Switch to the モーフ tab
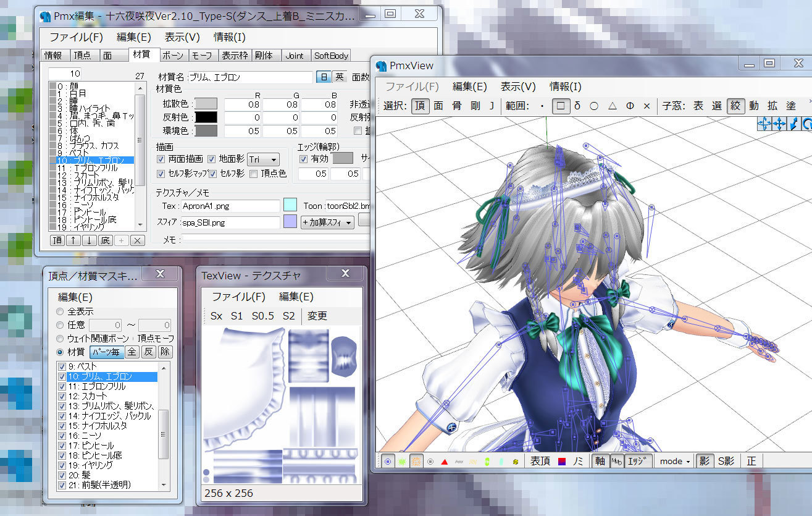Screen dimensions: 812x516 tap(202, 55)
